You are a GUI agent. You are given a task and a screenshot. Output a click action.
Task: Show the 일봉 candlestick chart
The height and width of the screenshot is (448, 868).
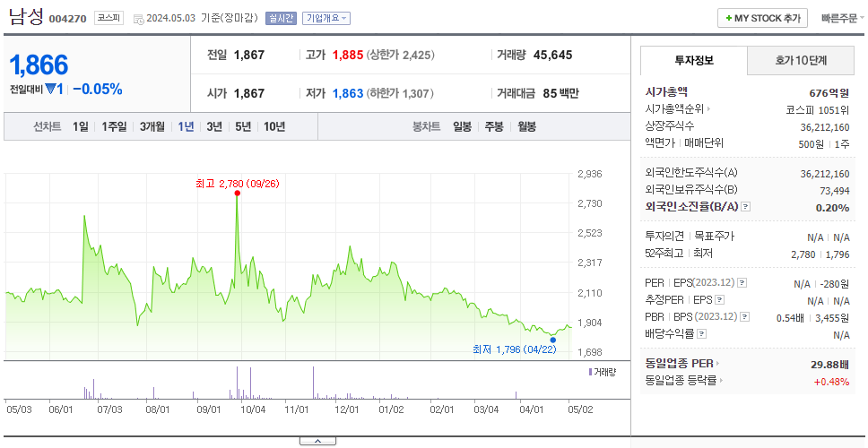[x=462, y=126]
